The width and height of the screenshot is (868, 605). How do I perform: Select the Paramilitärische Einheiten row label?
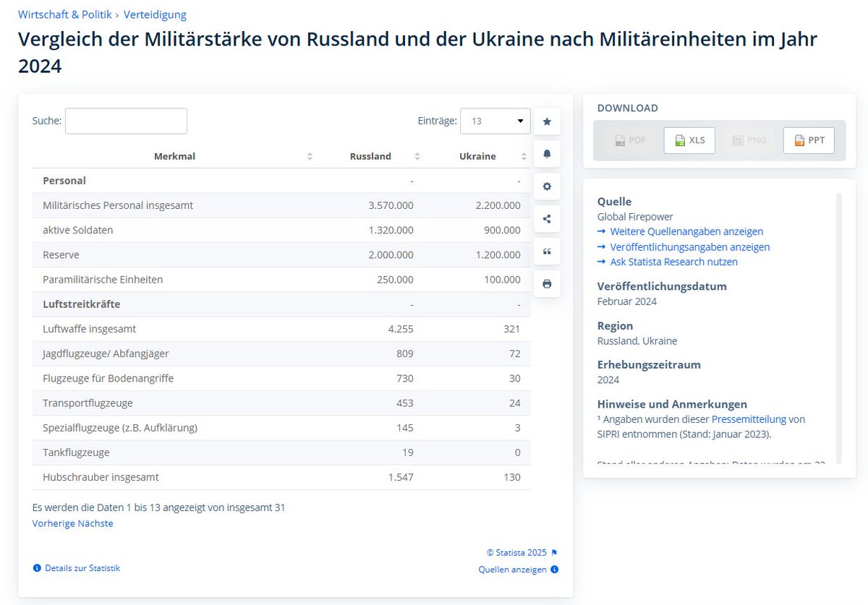[103, 279]
